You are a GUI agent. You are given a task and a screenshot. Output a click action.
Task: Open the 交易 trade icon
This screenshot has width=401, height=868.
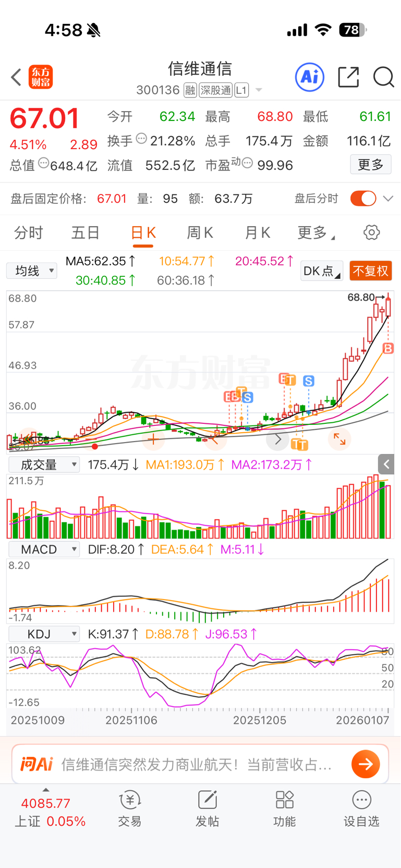pos(130,800)
